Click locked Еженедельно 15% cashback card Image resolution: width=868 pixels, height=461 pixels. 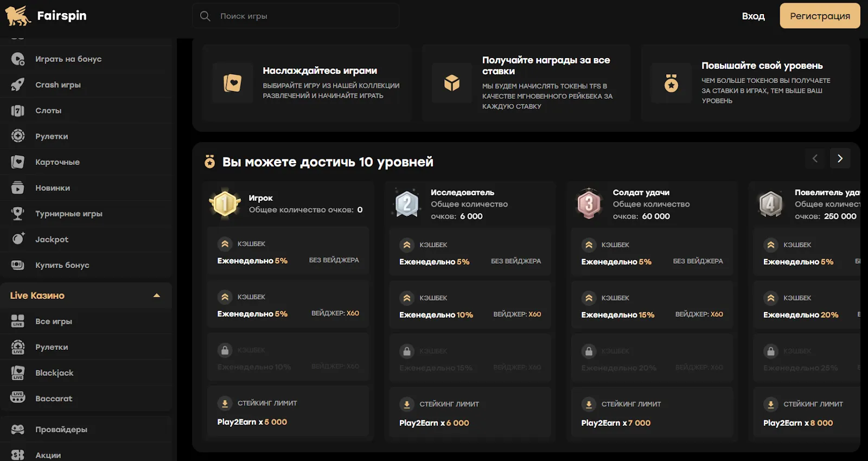tap(470, 358)
